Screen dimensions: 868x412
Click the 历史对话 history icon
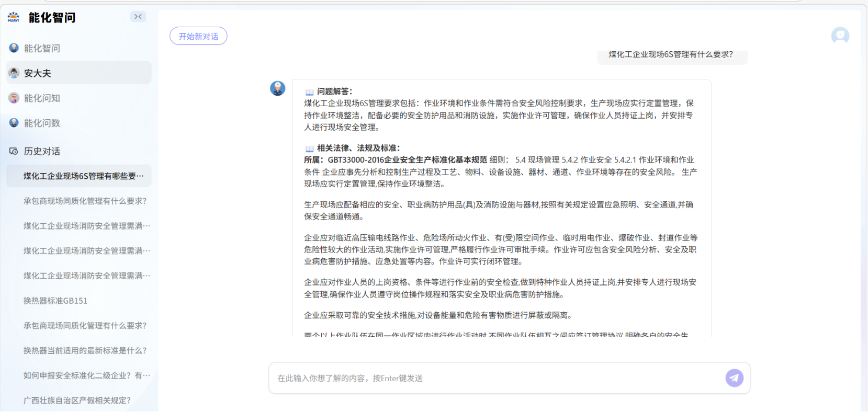[14, 151]
